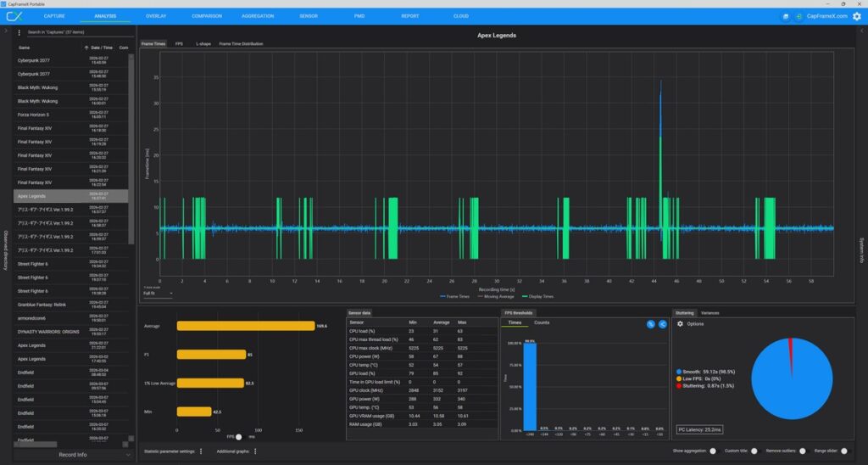The width and height of the screenshot is (868, 465).
Task: Open Additional graphs three-dot menu
Action: 255,451
